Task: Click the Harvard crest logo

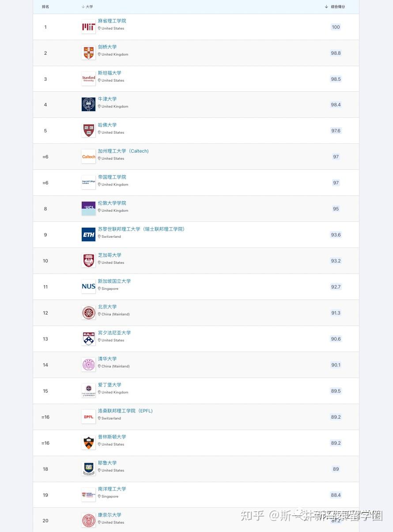Action: click(x=88, y=131)
